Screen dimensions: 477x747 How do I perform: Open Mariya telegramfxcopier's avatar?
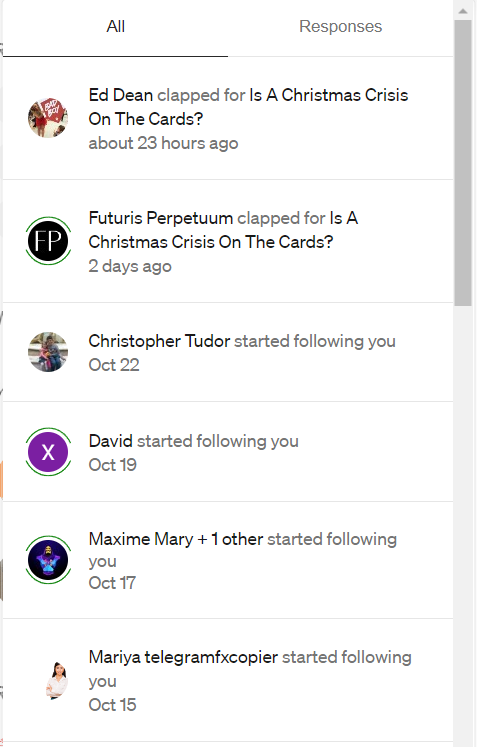56,680
